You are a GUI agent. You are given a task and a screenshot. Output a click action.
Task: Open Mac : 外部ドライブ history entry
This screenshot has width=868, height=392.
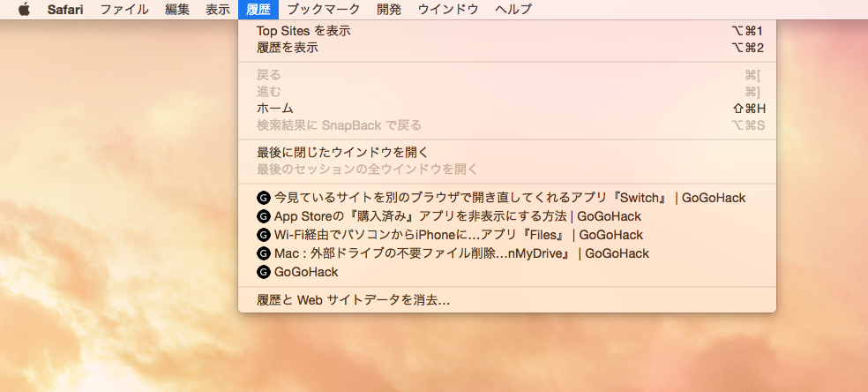pyautogui.click(x=507, y=253)
